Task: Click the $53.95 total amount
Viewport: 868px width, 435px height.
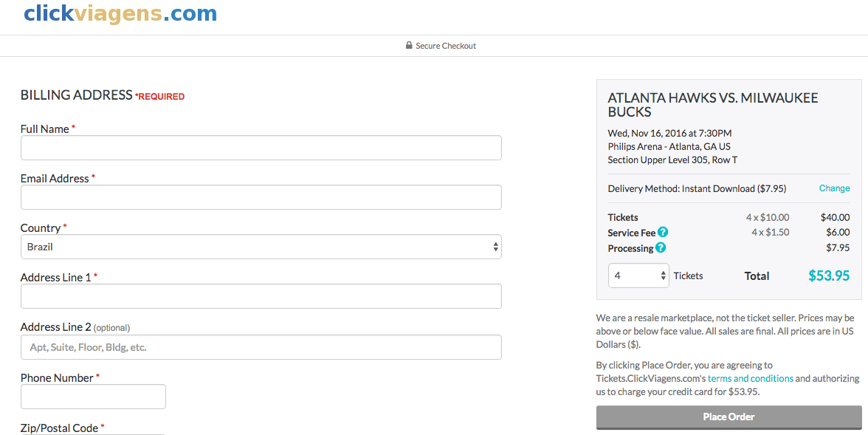Action: click(x=829, y=275)
